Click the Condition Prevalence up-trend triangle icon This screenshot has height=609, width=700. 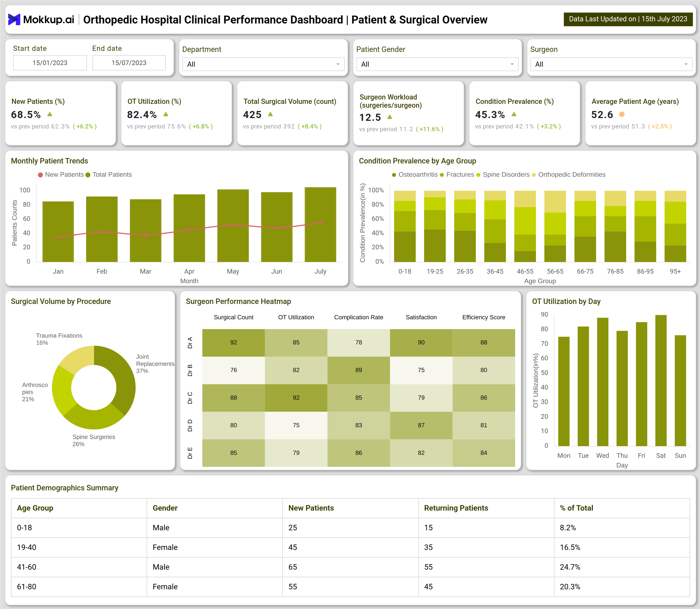pyautogui.click(x=514, y=114)
